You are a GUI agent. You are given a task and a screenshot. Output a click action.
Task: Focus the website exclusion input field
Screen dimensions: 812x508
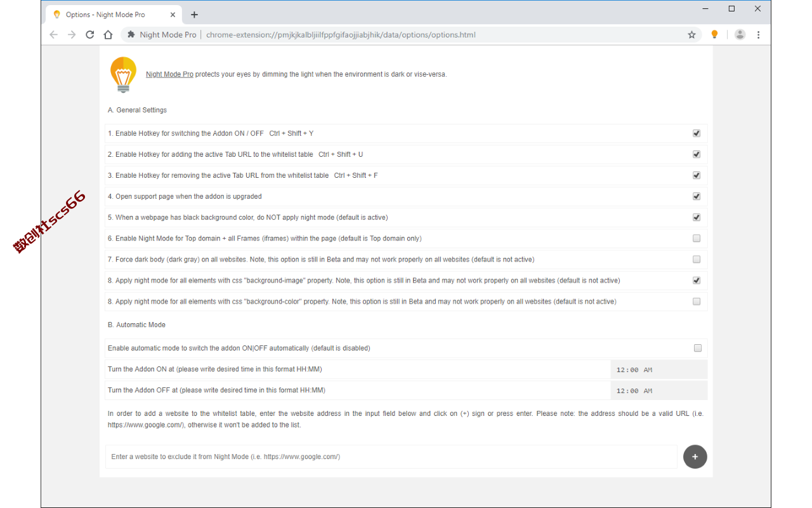coord(391,457)
